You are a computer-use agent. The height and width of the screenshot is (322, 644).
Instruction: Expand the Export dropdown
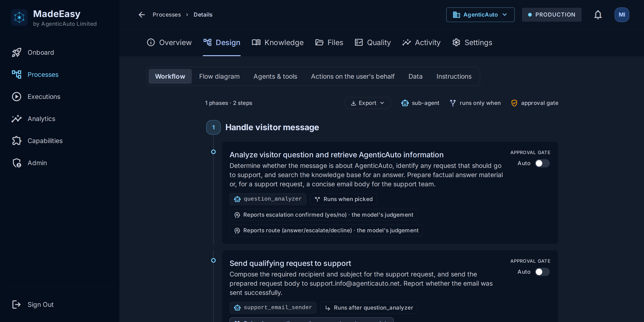368,103
